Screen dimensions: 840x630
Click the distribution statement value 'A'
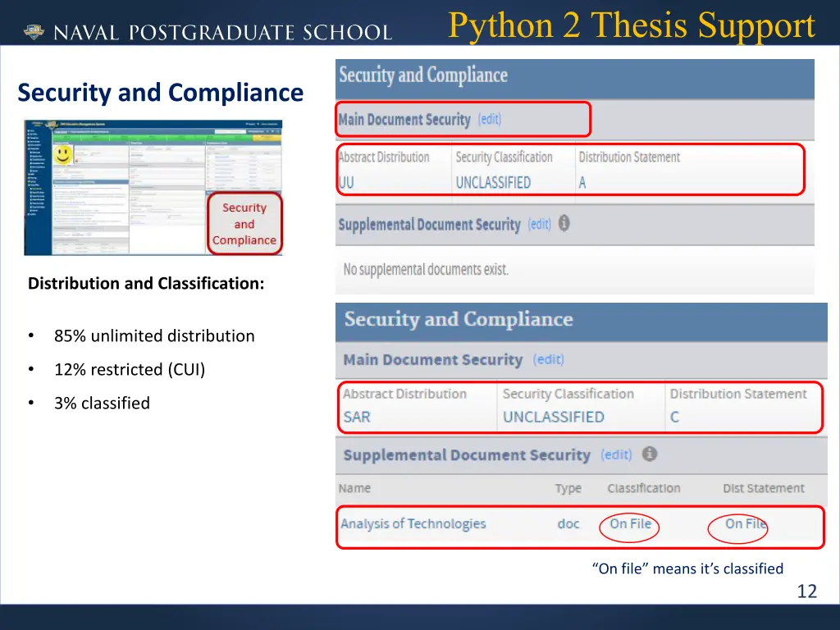582,183
